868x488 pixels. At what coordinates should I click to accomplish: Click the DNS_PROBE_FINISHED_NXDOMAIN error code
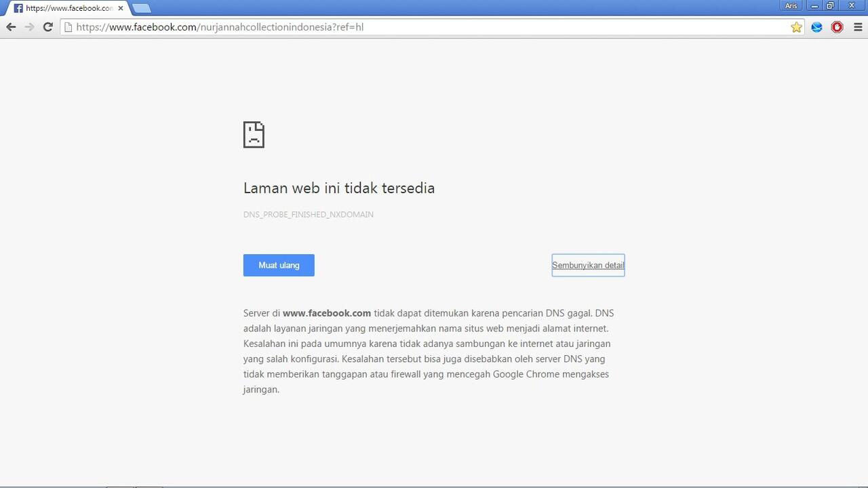coord(309,214)
